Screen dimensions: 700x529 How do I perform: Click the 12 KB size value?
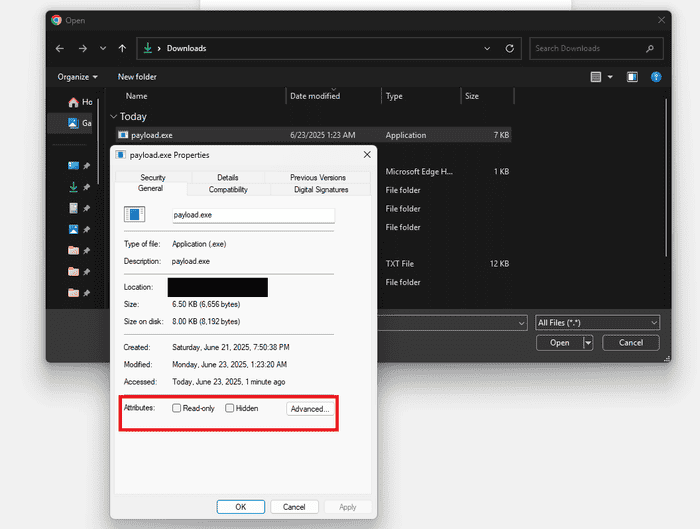[x=499, y=264]
